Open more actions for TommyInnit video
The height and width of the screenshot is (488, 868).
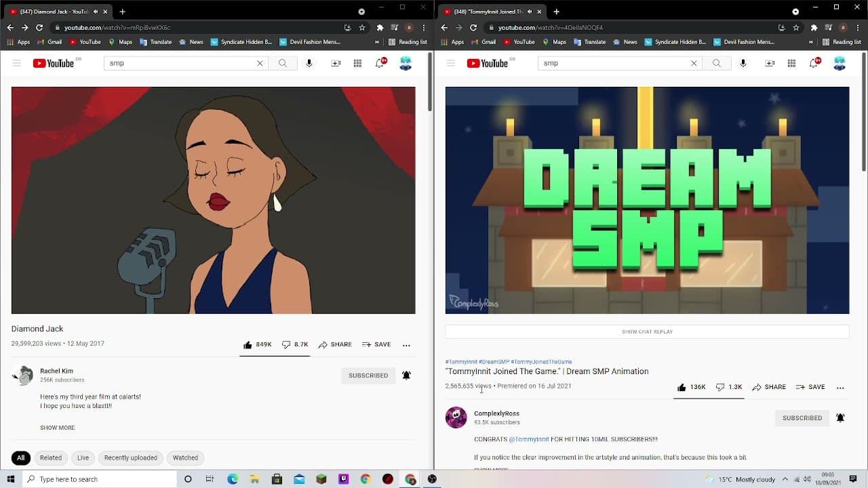click(x=840, y=388)
